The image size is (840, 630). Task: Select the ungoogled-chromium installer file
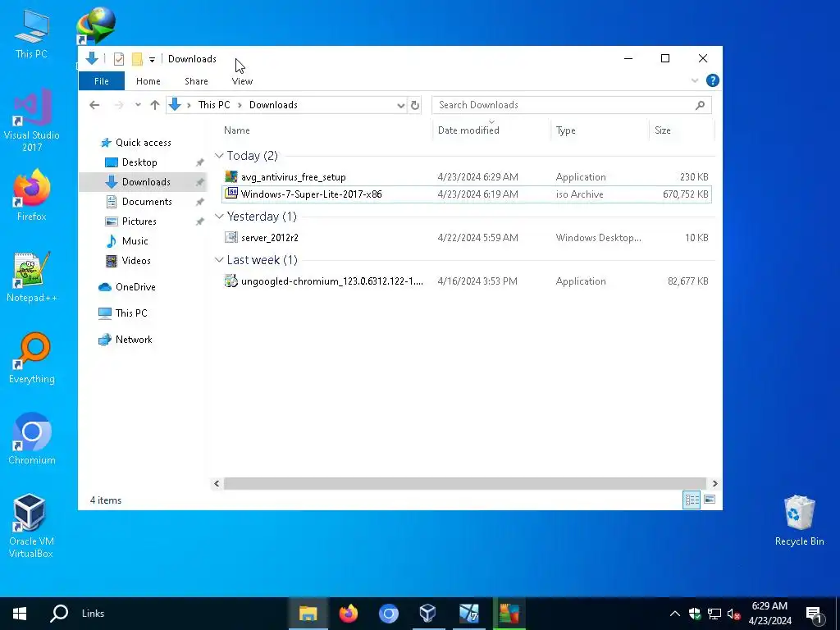[466, 281]
